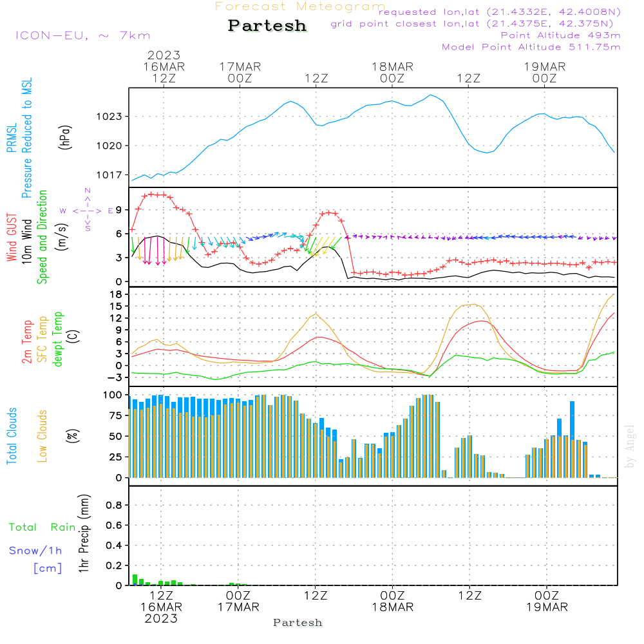This screenshot has height=644, width=644.
Task: Click the 1023 pressure axis value
Action: tap(109, 117)
